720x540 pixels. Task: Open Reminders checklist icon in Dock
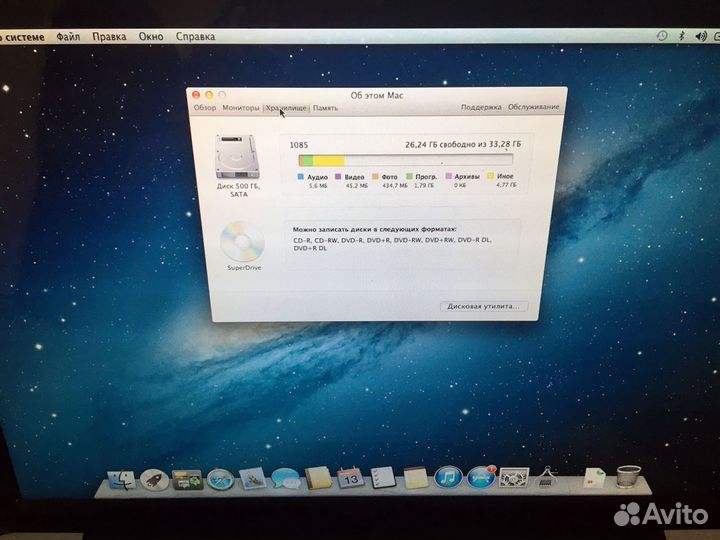click(383, 478)
